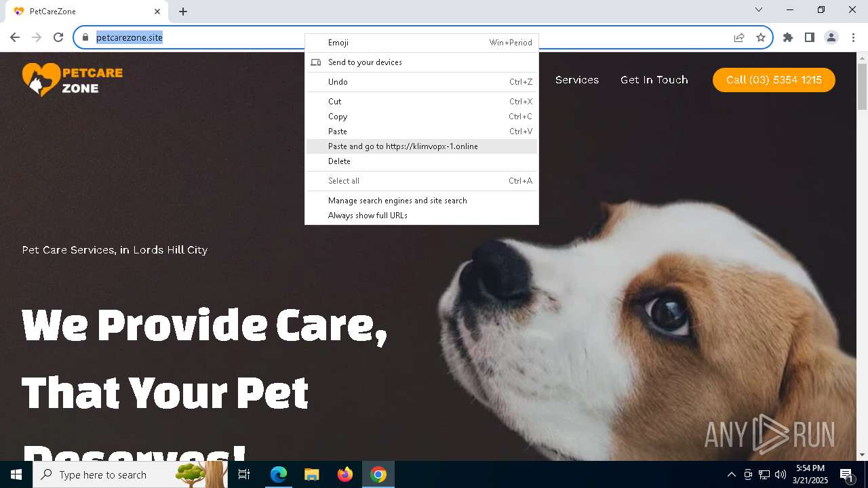The width and height of the screenshot is (868, 488).
Task: Open the Chrome profile avatar
Action: point(831,37)
